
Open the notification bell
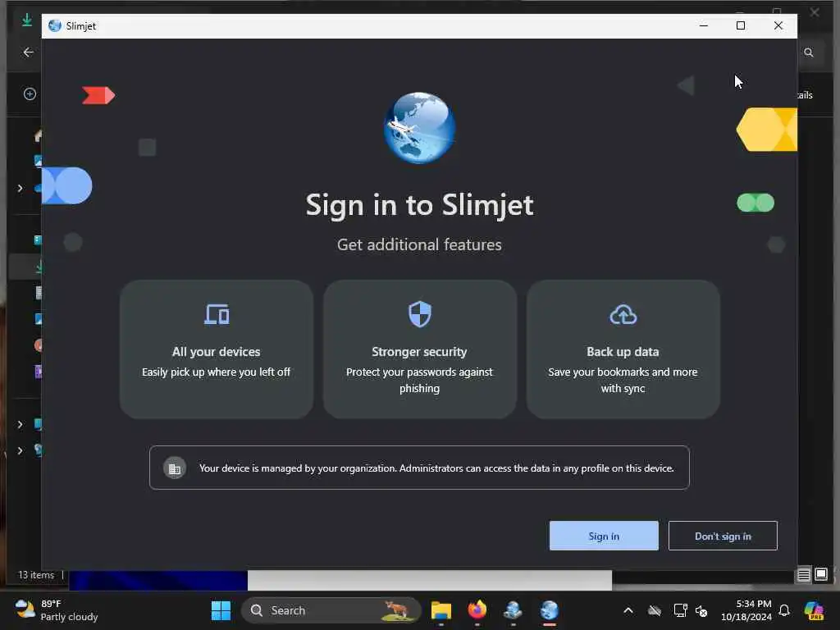[x=784, y=610]
